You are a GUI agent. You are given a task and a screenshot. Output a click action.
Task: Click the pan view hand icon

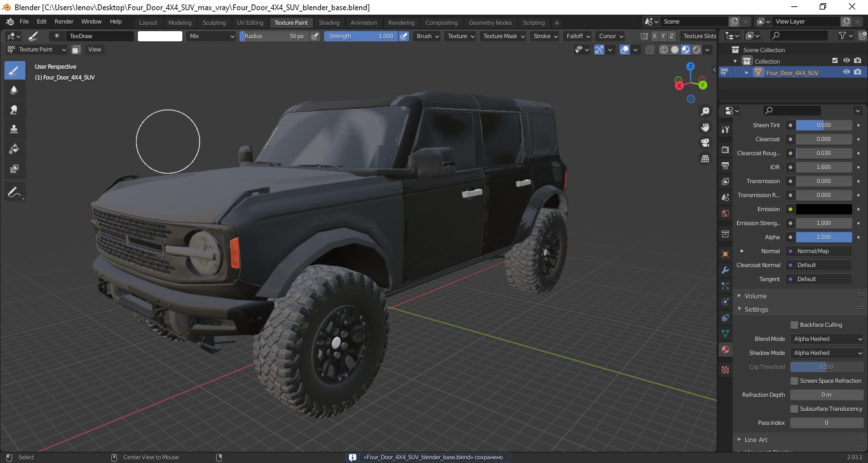705,127
